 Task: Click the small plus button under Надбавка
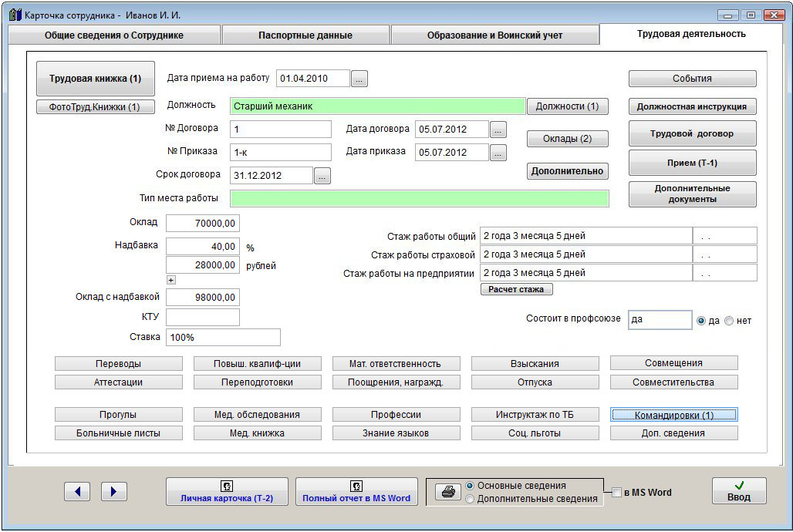[171, 280]
